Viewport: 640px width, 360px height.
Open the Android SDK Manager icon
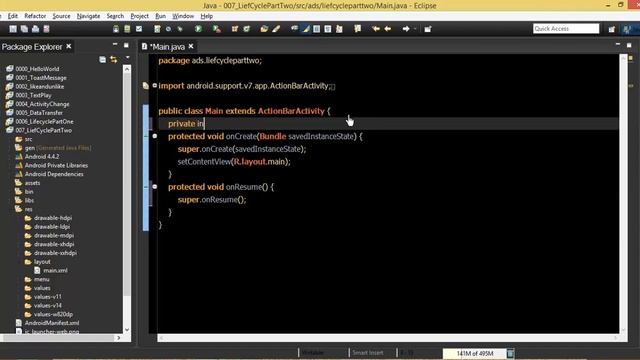[116, 29]
